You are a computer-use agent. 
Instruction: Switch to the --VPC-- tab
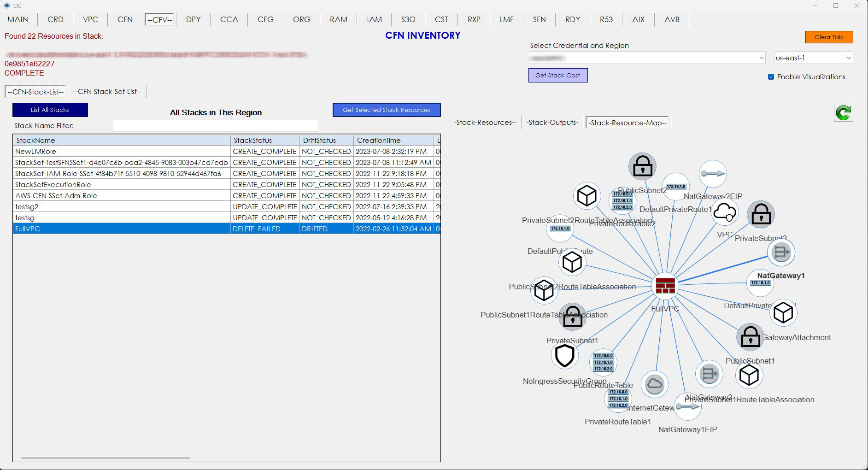[x=90, y=19]
